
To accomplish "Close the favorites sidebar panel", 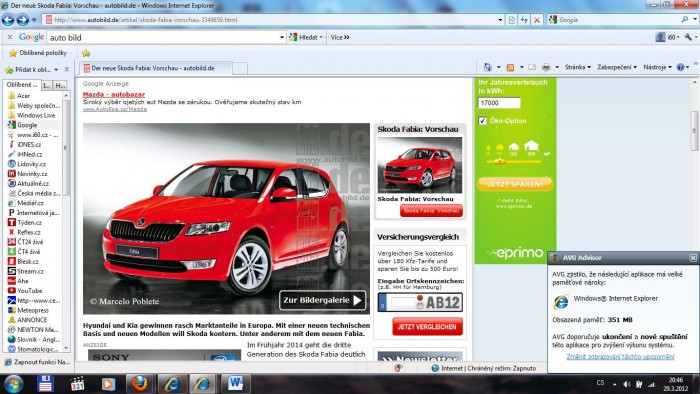I will [67, 70].
